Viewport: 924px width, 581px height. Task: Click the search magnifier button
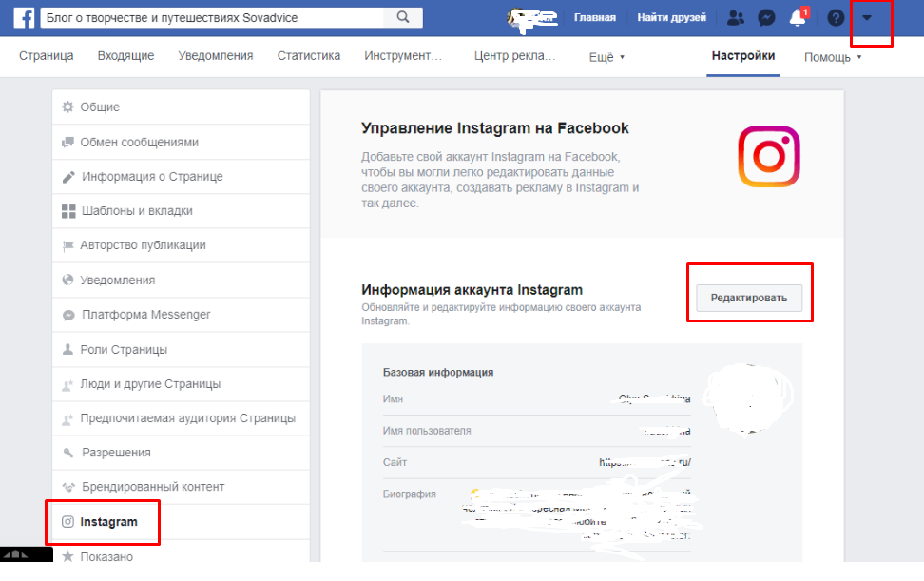click(x=403, y=17)
